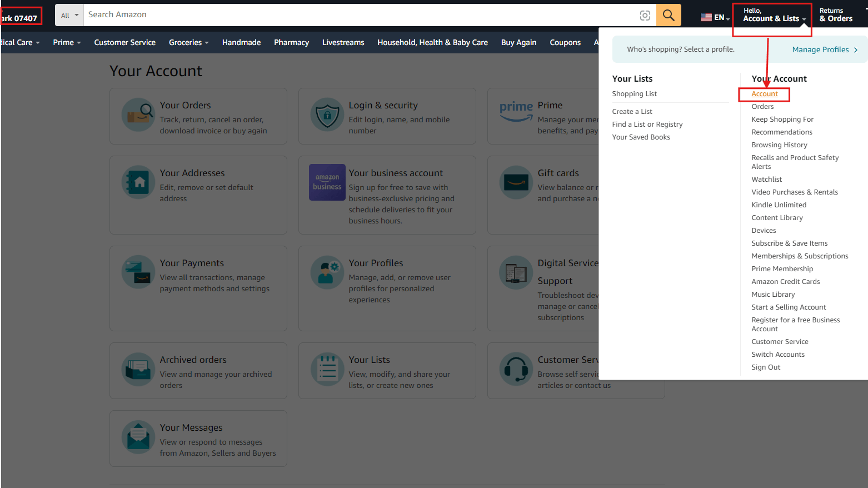
Task: Open the All search category dropdown
Action: (69, 15)
